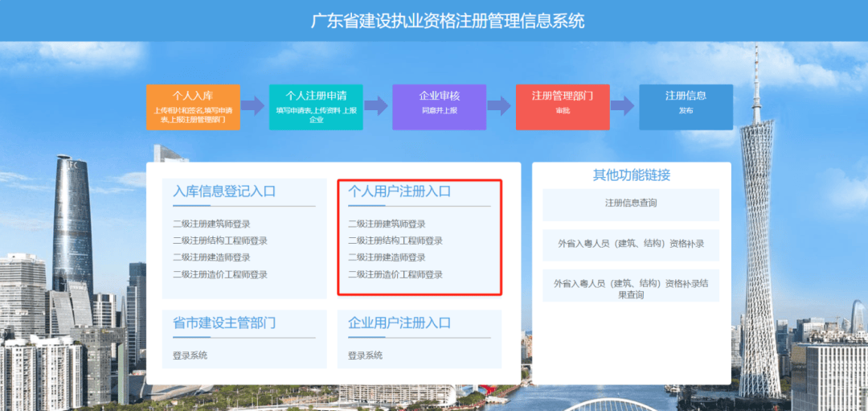
Task: Open 二级注册建造师登录 under 个人用户注册入口
Action: point(387,257)
